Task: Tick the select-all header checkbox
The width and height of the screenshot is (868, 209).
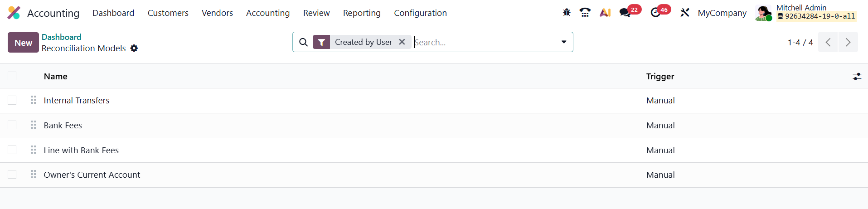Action: [12, 76]
